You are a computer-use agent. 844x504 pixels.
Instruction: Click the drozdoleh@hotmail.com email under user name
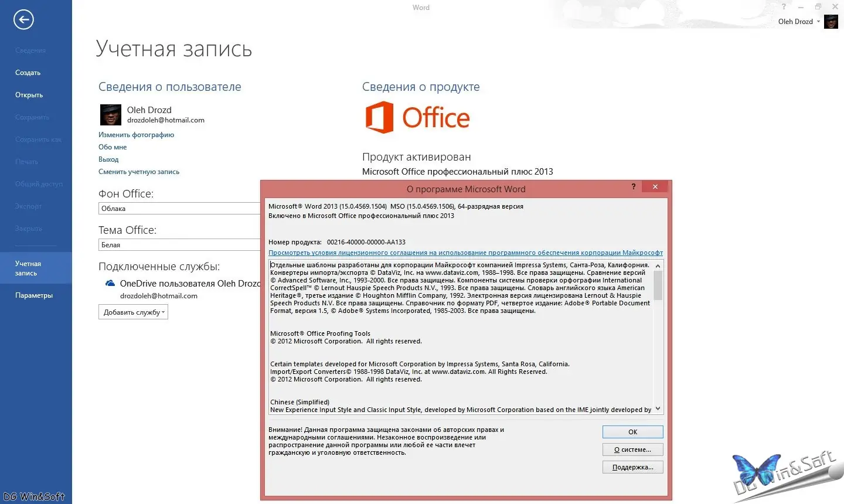(x=166, y=120)
